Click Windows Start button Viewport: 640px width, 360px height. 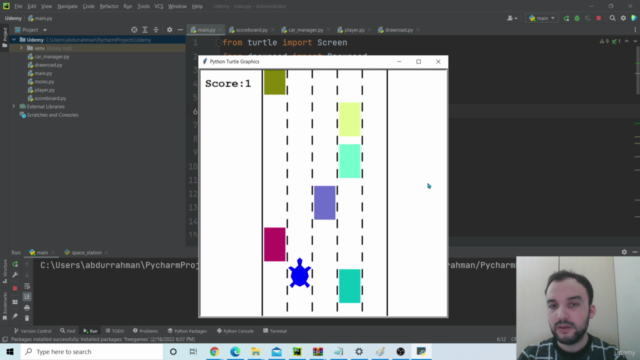point(10,351)
